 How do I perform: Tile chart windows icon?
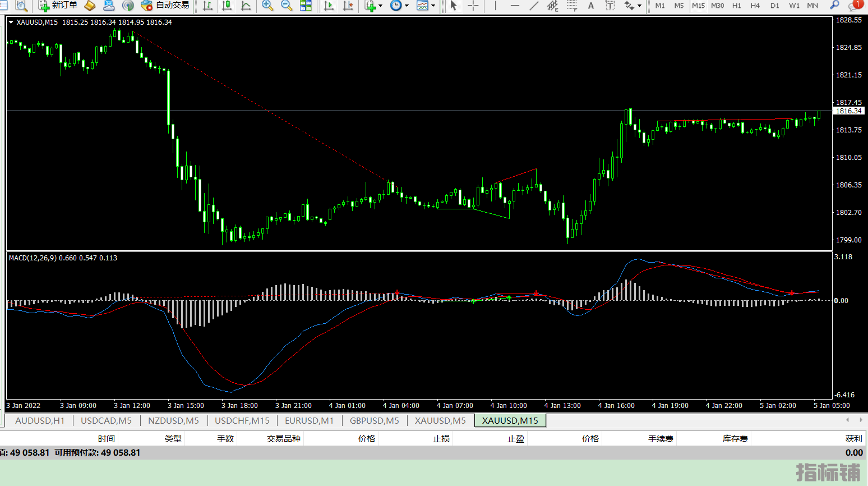tap(306, 6)
